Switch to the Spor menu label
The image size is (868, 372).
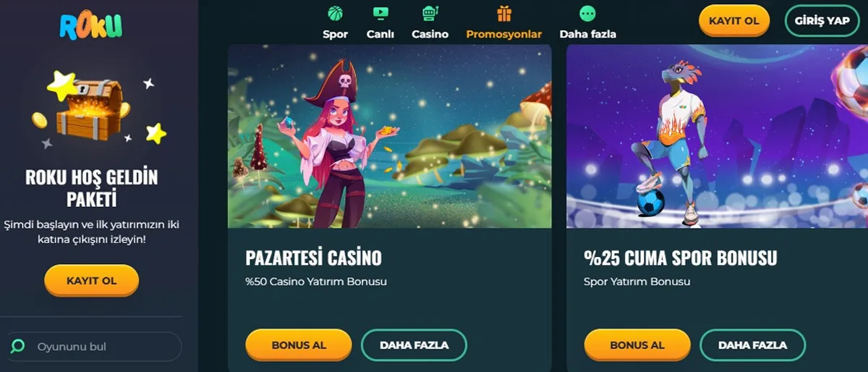tap(335, 34)
